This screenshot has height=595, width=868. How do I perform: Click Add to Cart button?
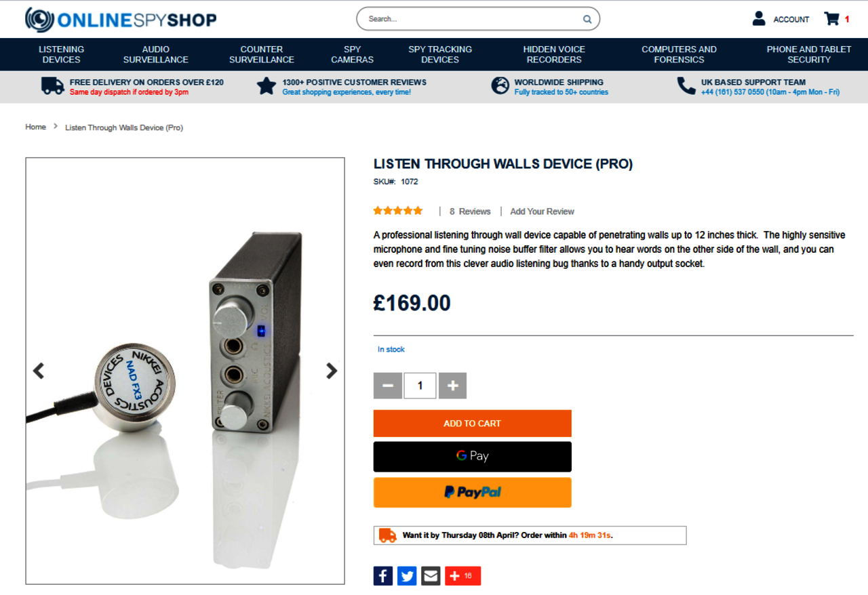tap(473, 424)
